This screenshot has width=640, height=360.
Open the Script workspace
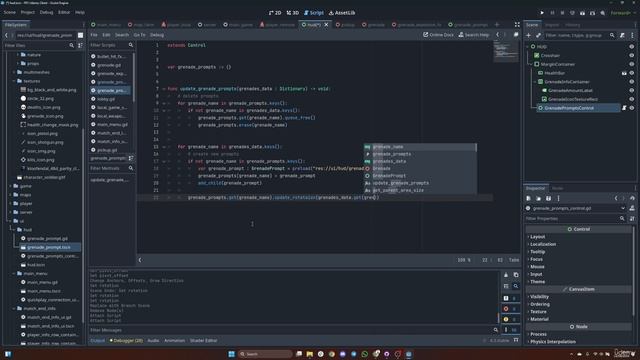click(x=314, y=13)
